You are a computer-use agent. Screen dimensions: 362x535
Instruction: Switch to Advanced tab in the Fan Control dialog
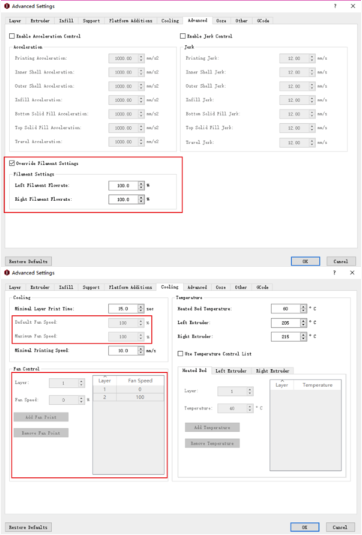point(197,287)
